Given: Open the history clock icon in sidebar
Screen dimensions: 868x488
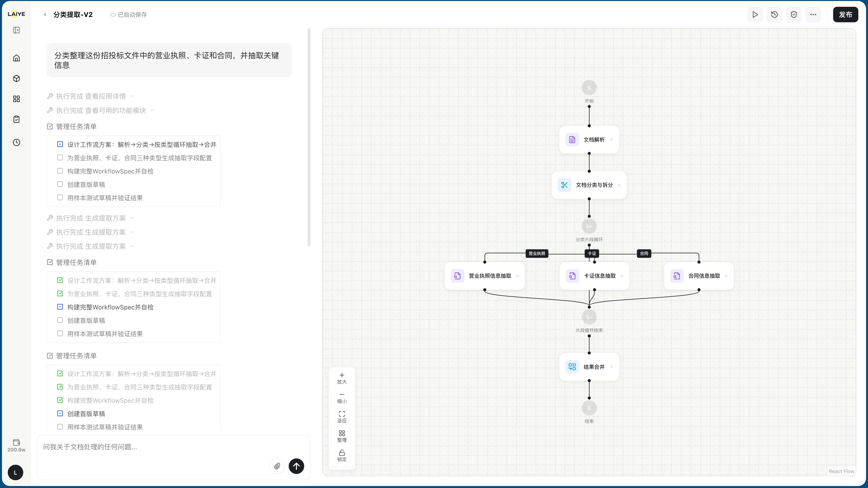Looking at the screenshot, I should (x=16, y=142).
